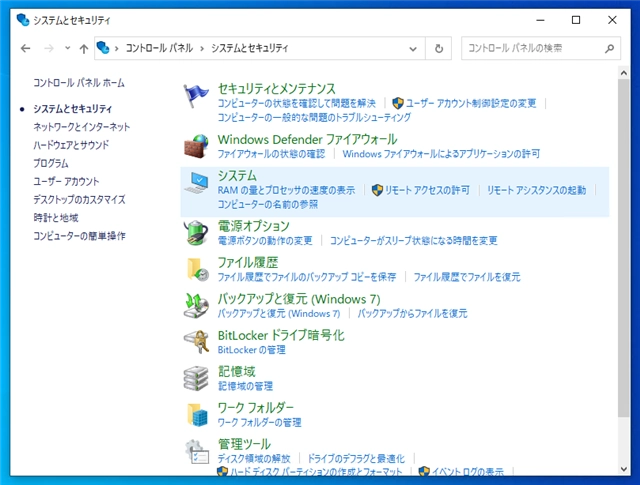Click リモート アシスタンスの起動 link
This screenshot has width=640, height=485.
536,190
